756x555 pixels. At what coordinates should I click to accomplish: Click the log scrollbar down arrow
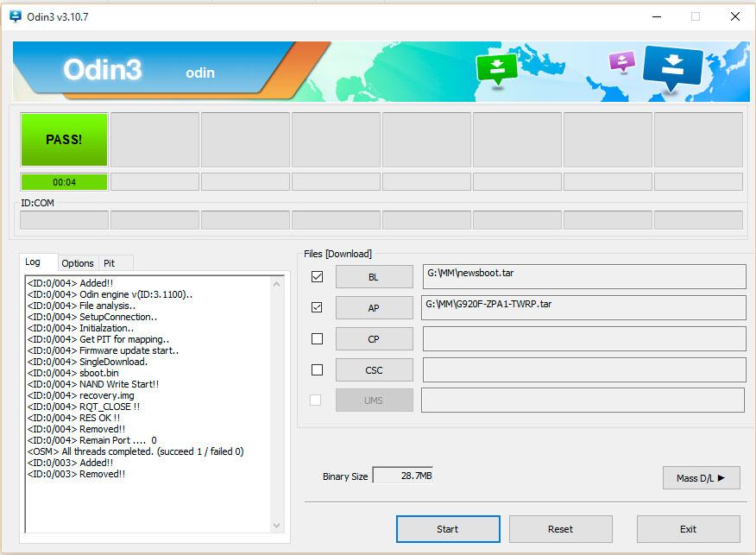[x=276, y=525]
